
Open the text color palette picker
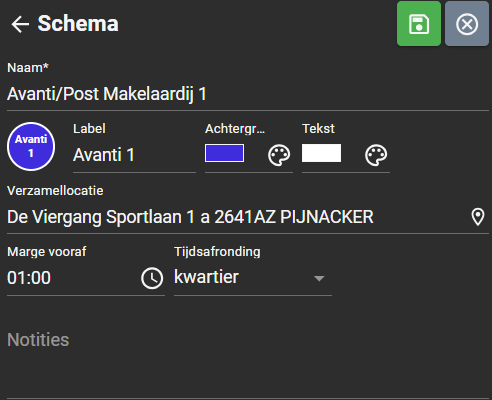[x=376, y=155]
